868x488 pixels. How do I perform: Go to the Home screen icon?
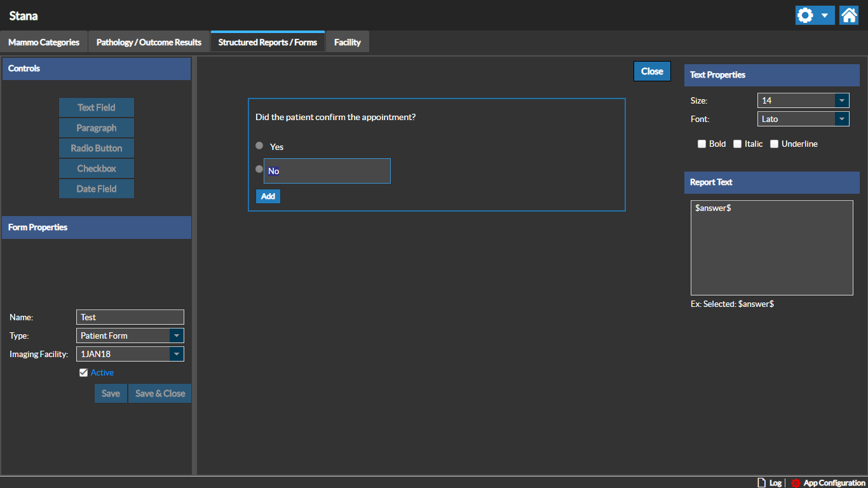pos(849,16)
